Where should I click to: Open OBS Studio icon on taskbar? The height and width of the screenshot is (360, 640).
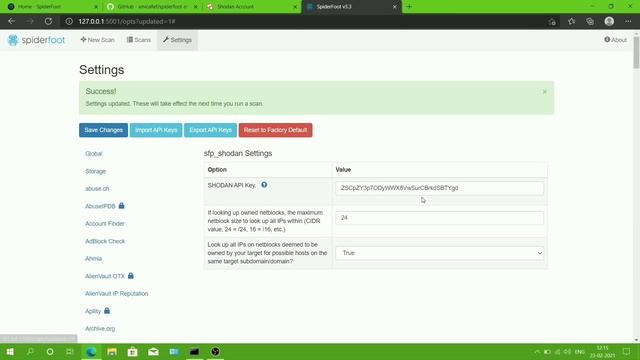tap(216, 351)
